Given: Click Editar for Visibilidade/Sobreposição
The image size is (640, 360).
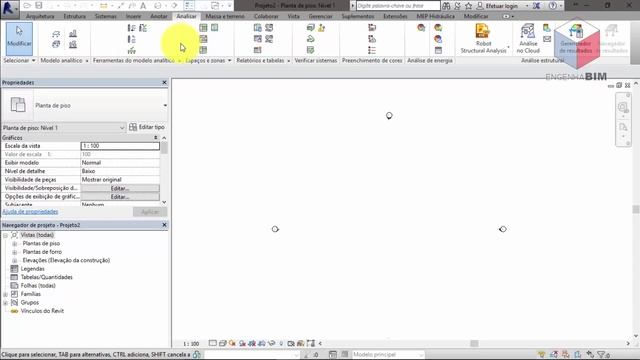Looking at the screenshot, I should [120, 188].
